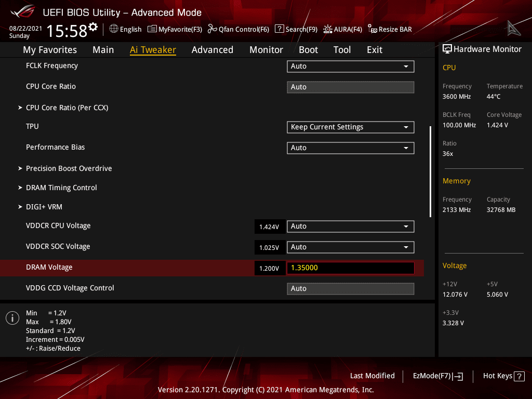Viewport: 532px width, 399px height.
Task: Open AURA(F4) lighting icon
Action: click(x=328, y=29)
